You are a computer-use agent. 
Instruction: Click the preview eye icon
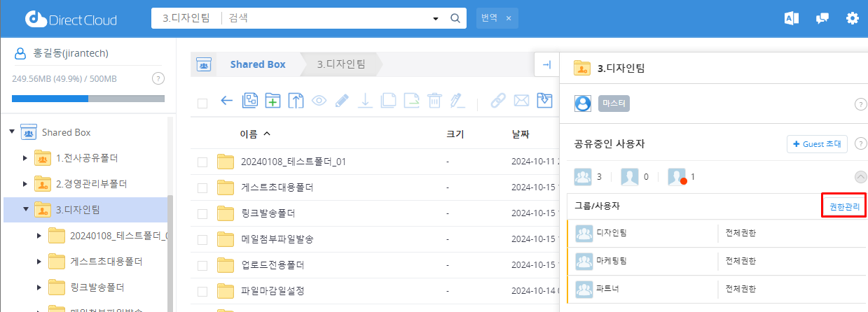point(319,101)
